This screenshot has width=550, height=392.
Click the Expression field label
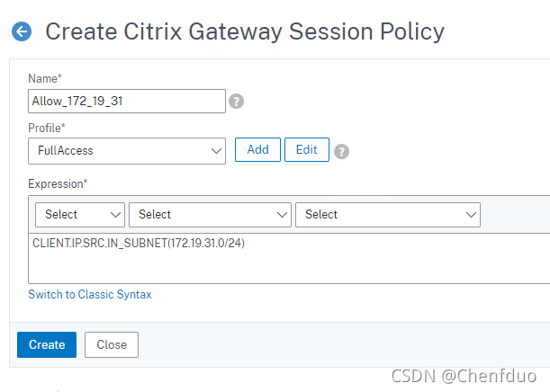(x=58, y=183)
